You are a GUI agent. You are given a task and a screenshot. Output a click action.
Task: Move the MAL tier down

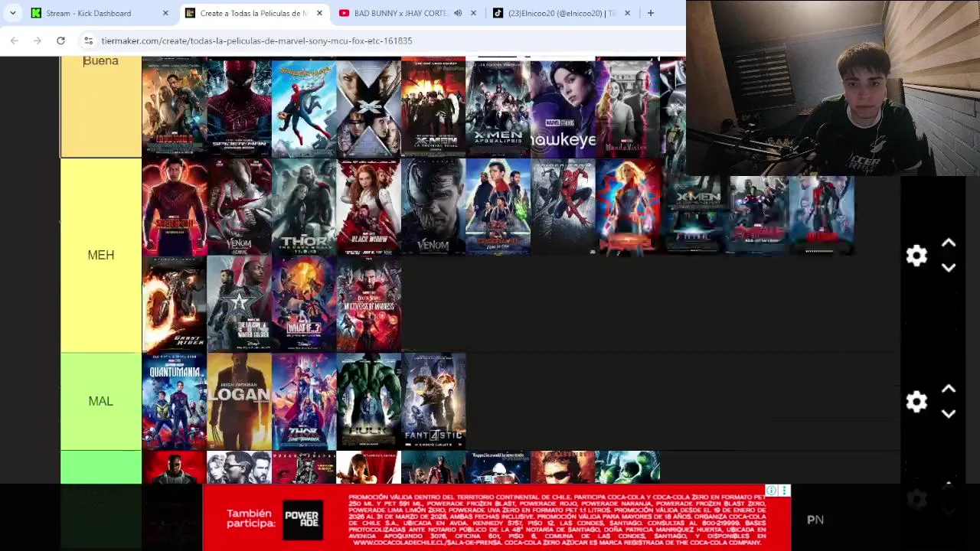[949, 413]
